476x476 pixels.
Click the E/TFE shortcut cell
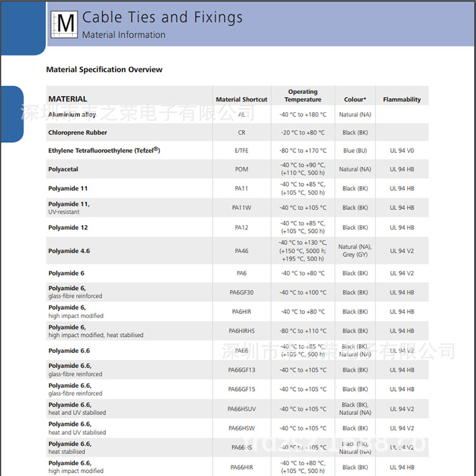[241, 151]
